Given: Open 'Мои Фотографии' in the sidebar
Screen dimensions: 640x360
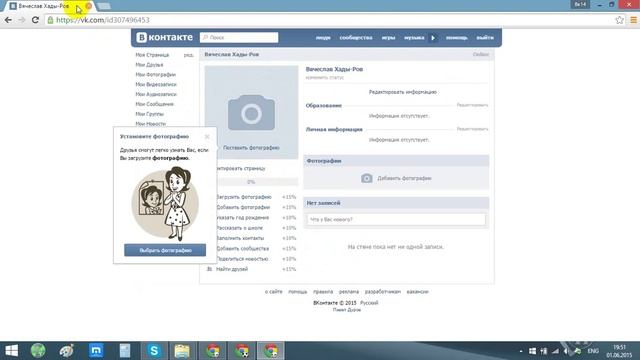Looking at the screenshot, I should tap(156, 74).
